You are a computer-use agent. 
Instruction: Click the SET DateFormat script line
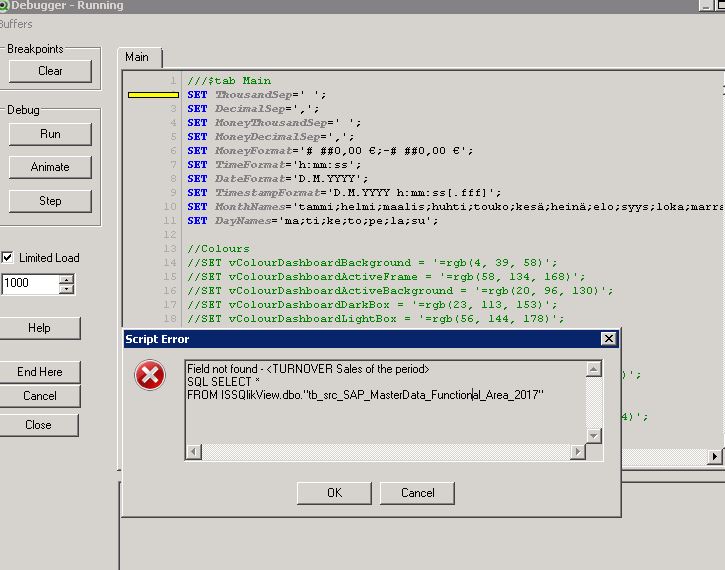[277, 178]
